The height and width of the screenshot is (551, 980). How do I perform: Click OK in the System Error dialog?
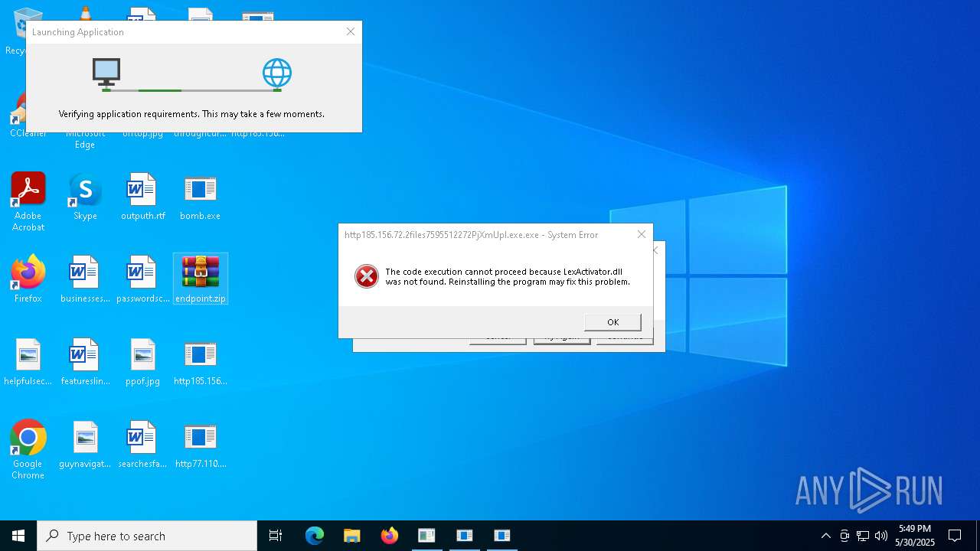pos(612,322)
